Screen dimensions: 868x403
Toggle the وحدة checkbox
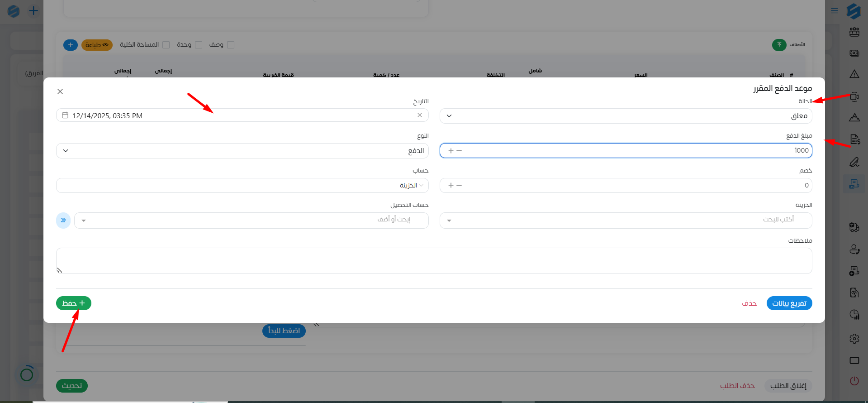(x=199, y=45)
